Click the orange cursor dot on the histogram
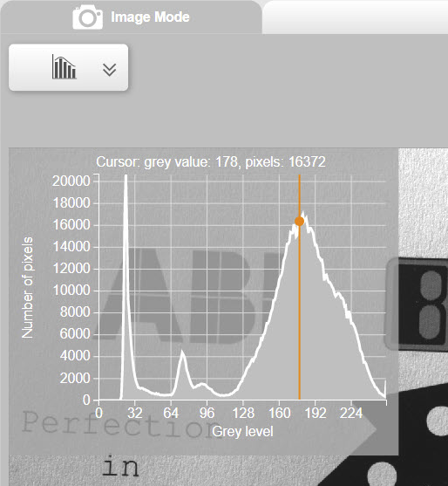 [x=299, y=222]
